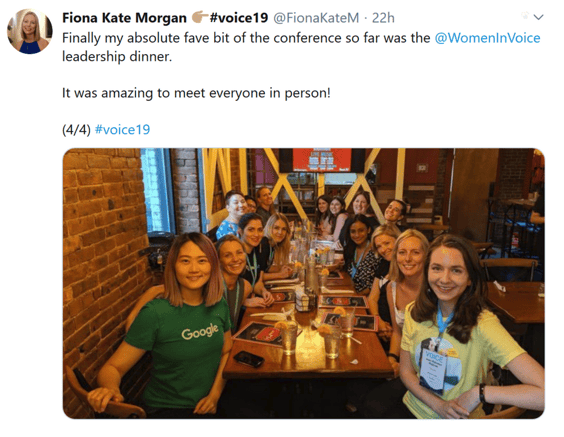Open the 22h timestamp link

tap(383, 18)
